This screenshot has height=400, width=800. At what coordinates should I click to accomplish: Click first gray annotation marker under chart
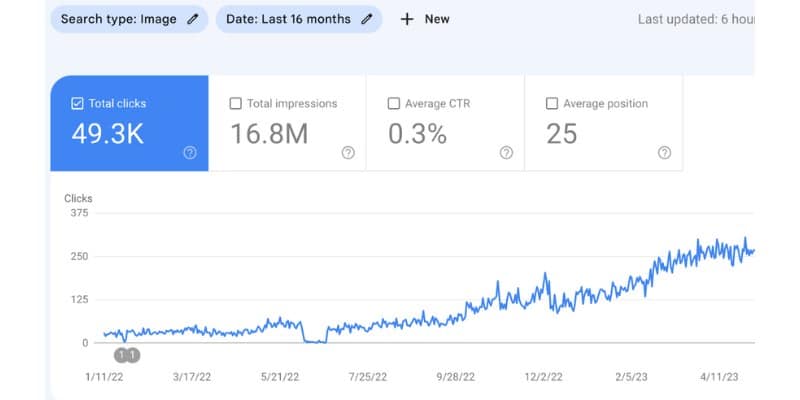click(121, 355)
